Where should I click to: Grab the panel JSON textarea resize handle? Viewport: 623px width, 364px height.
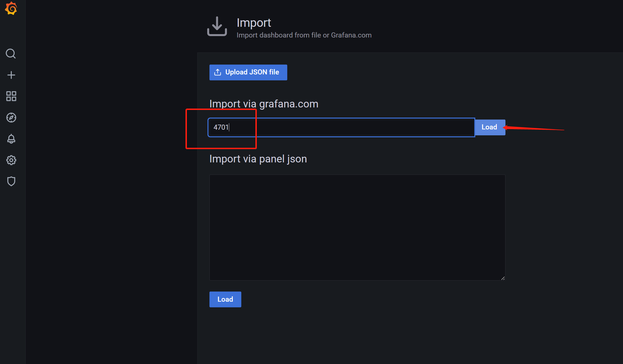503,278
